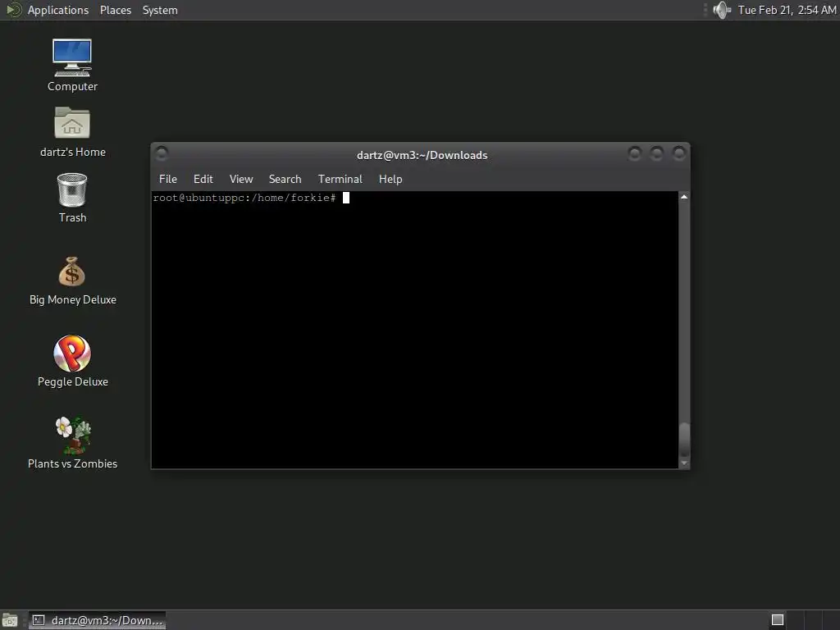The height and width of the screenshot is (630, 840).
Task: Click the terminal scrollbar up arrow
Action: tap(684, 197)
